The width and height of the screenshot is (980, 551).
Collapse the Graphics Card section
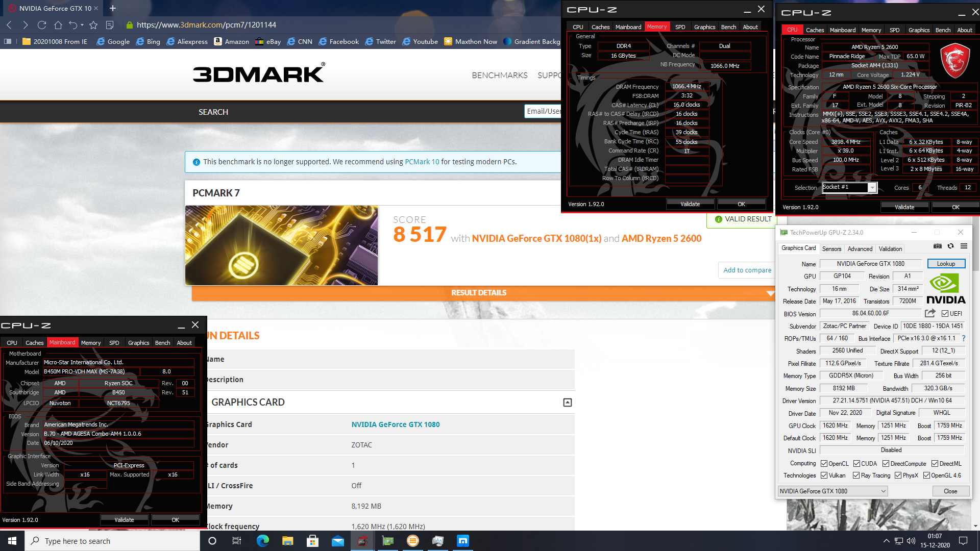tap(567, 403)
